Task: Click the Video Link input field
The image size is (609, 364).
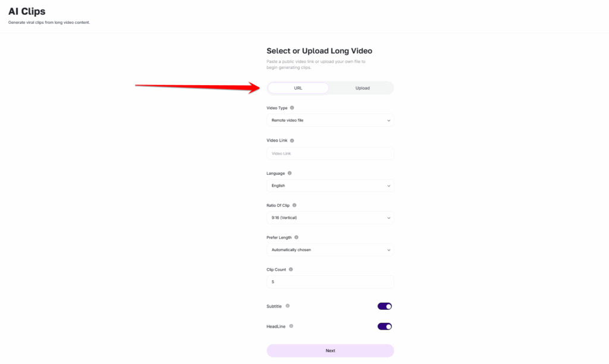Action: (x=330, y=153)
